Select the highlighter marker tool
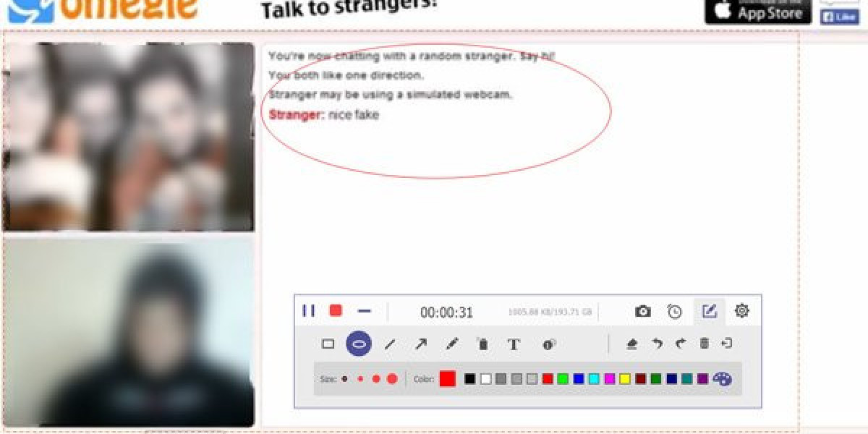 (x=482, y=344)
